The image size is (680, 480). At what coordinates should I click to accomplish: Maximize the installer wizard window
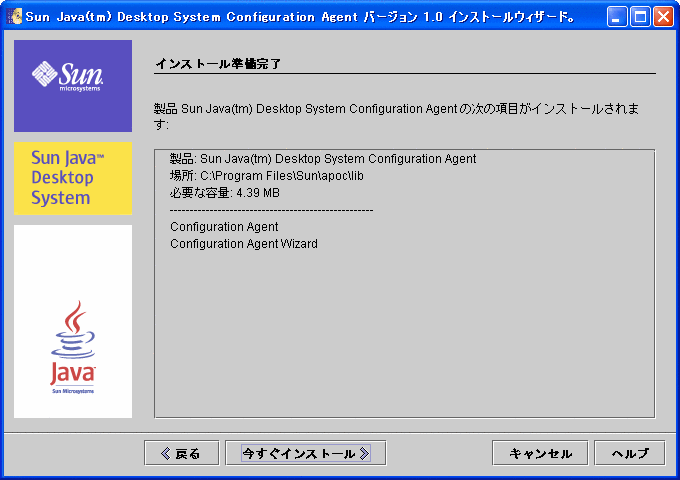point(640,17)
